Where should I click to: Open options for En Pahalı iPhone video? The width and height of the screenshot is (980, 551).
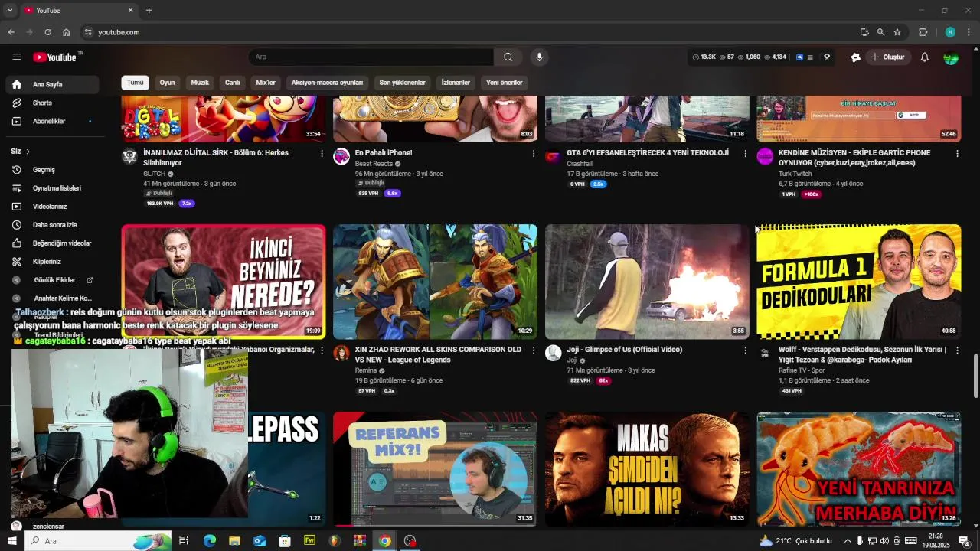(x=534, y=153)
